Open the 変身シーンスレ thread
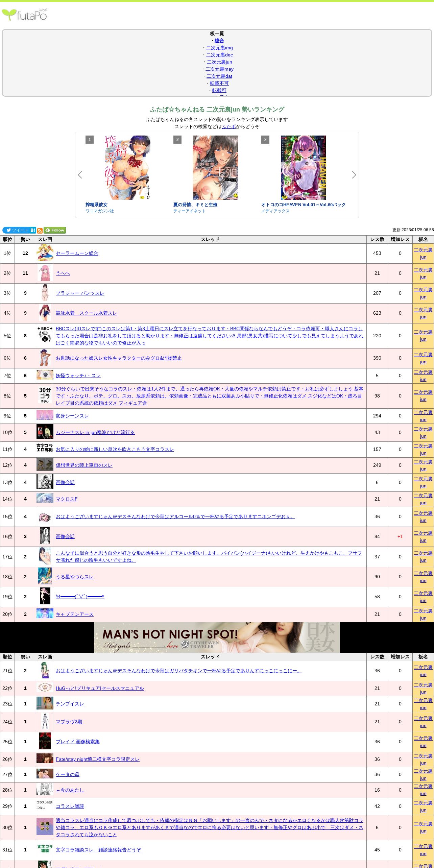 coord(72,416)
